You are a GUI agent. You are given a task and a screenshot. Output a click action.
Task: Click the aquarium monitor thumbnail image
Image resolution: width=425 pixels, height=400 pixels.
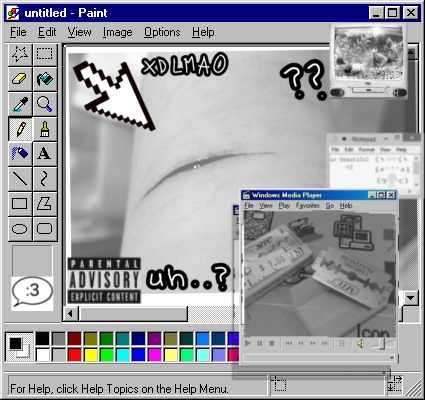(x=369, y=62)
